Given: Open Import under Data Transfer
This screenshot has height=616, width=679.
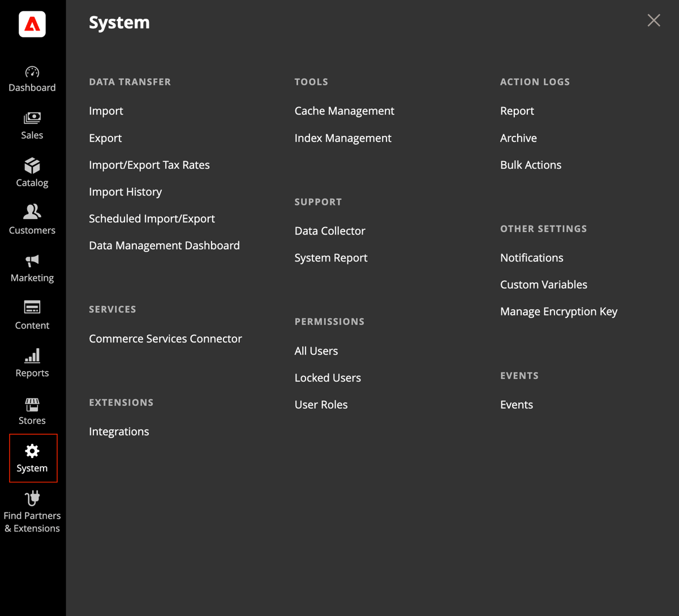Looking at the screenshot, I should tap(106, 110).
